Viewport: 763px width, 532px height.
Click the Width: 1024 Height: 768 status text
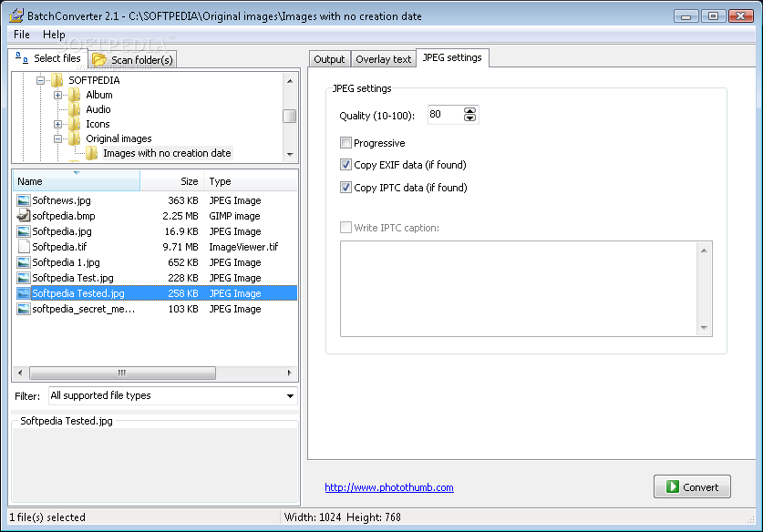tap(343, 517)
